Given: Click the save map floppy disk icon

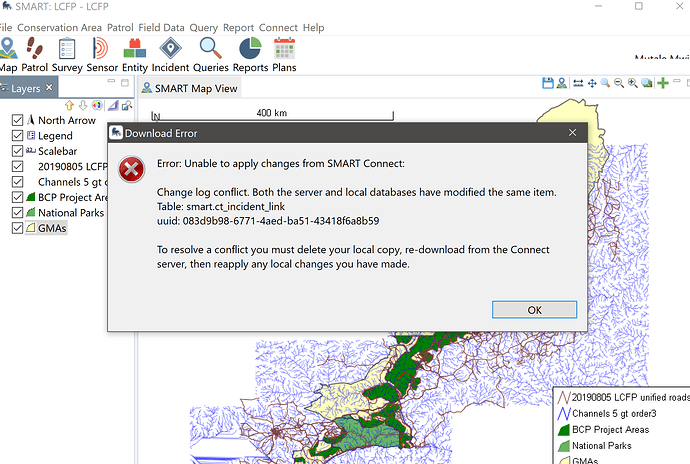Looking at the screenshot, I should [x=548, y=83].
